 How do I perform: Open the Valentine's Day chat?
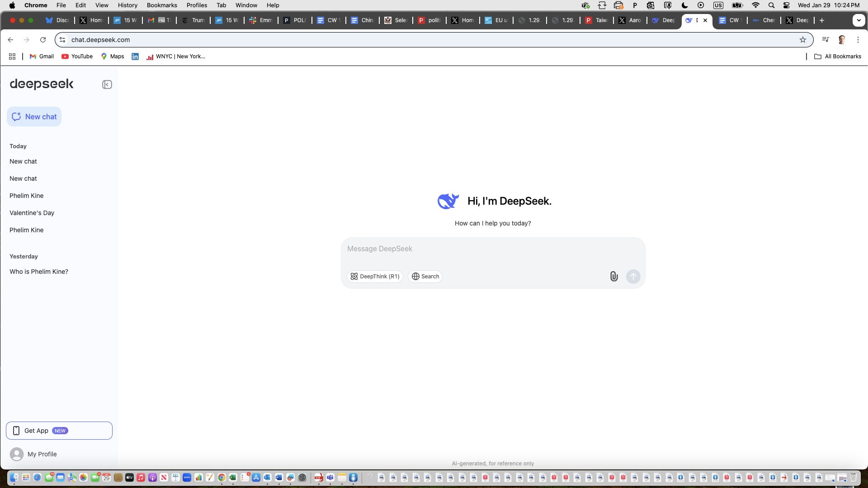32,213
